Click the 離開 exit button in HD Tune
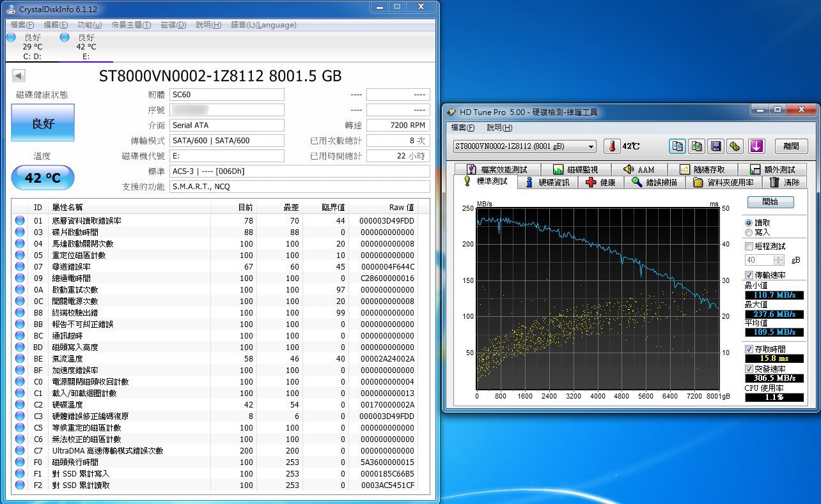 pyautogui.click(x=791, y=146)
